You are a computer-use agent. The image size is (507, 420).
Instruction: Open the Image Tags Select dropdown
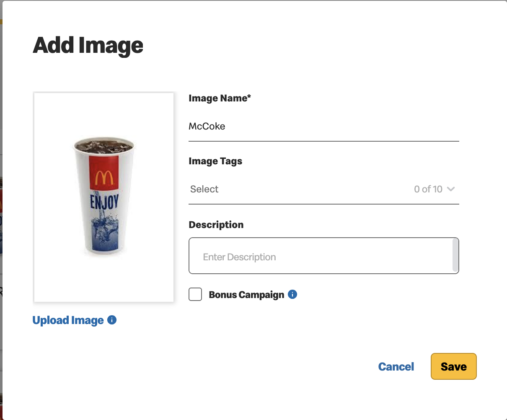point(324,189)
